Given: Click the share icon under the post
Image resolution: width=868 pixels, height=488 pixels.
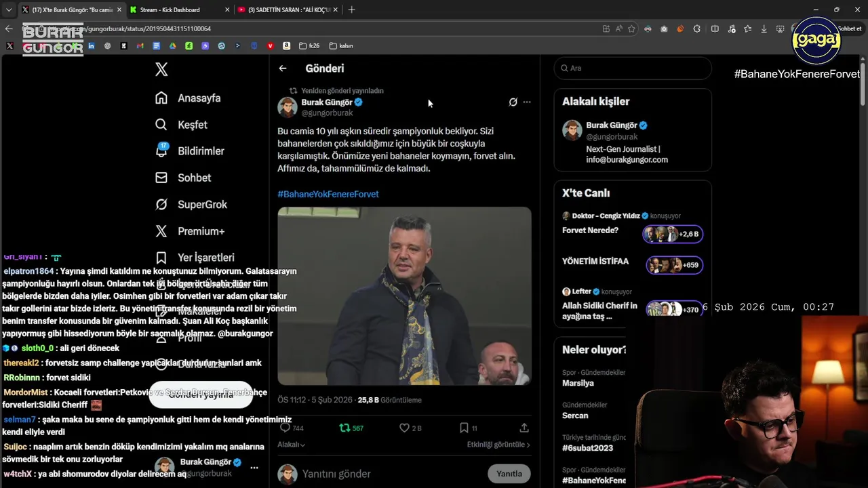Looking at the screenshot, I should click(524, 428).
